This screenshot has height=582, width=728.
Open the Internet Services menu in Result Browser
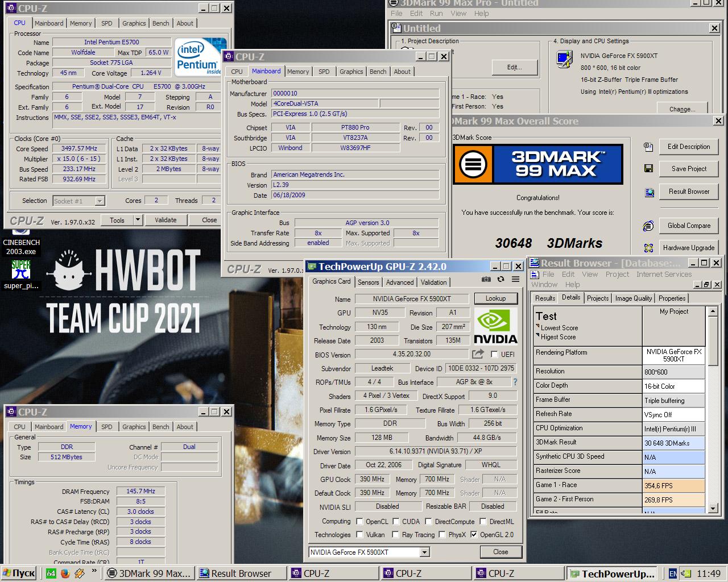click(664, 275)
